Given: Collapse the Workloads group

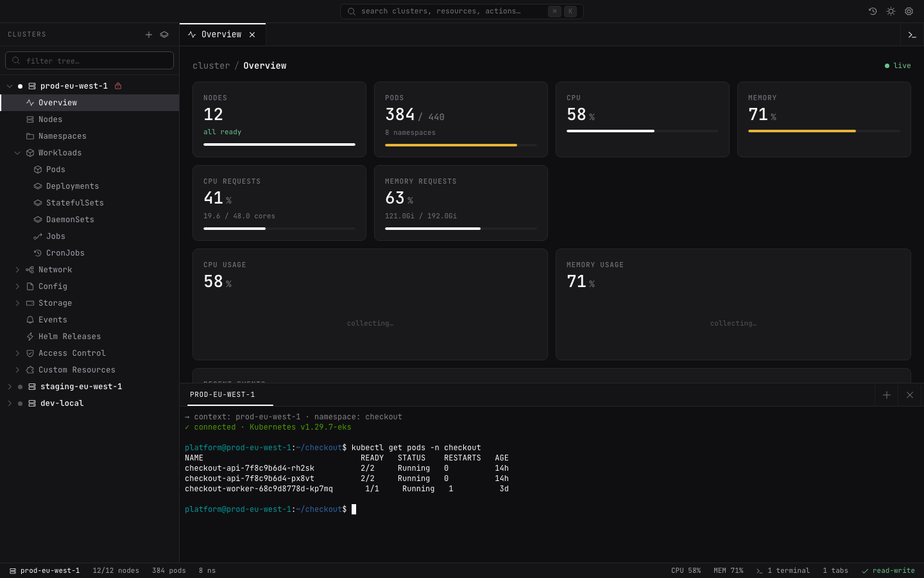Looking at the screenshot, I should pos(17,153).
